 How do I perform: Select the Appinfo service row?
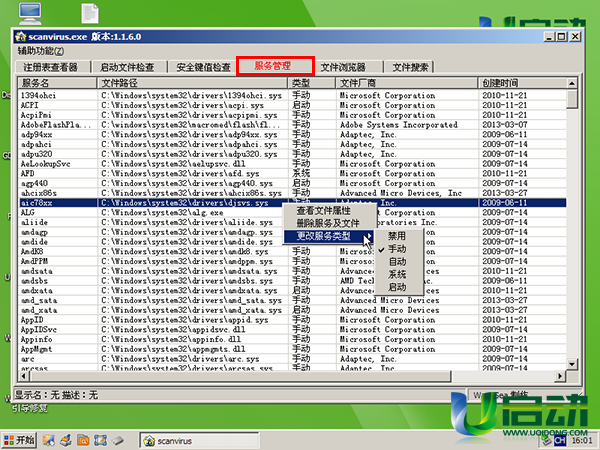(x=293, y=339)
